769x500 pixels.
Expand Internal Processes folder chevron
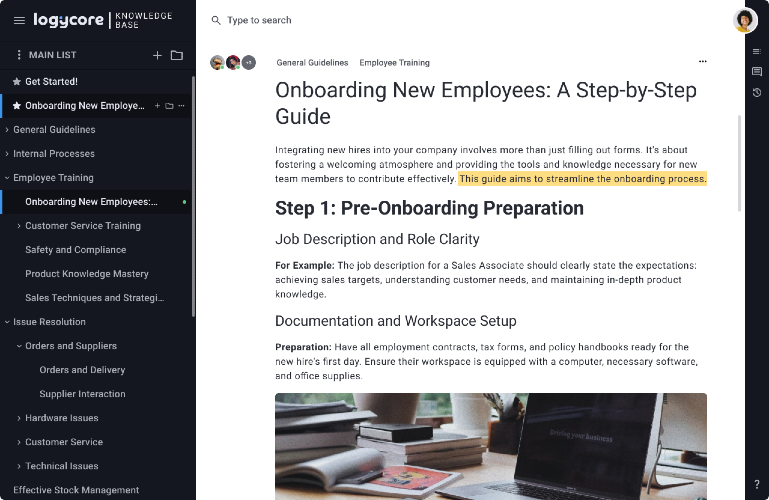(x=7, y=154)
